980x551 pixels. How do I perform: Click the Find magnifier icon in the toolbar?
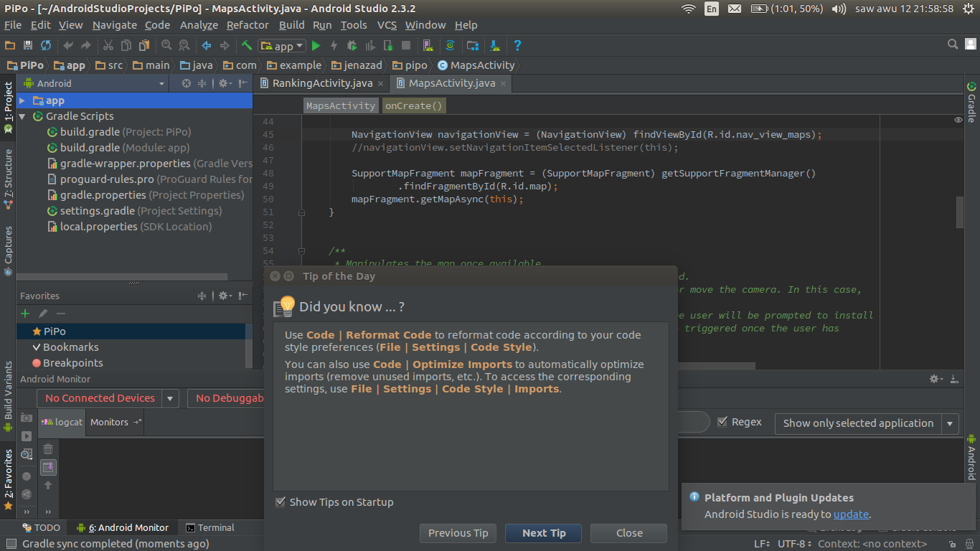(166, 45)
